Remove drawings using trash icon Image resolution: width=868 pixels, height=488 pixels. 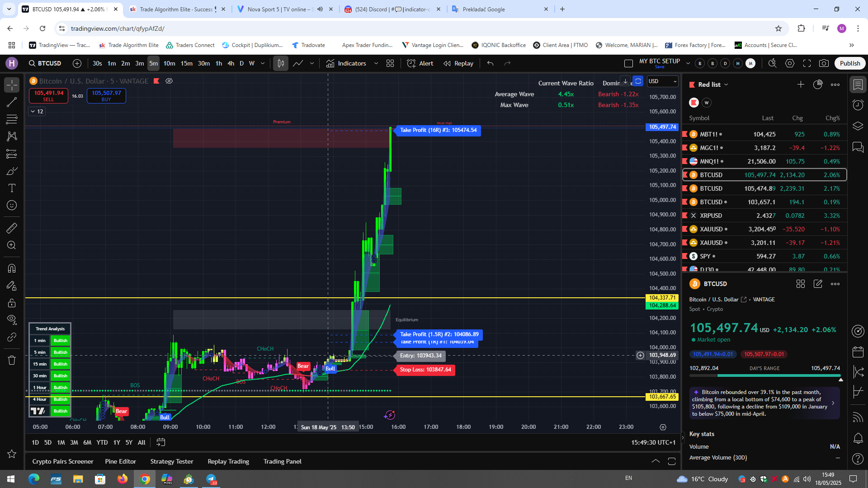click(12, 359)
